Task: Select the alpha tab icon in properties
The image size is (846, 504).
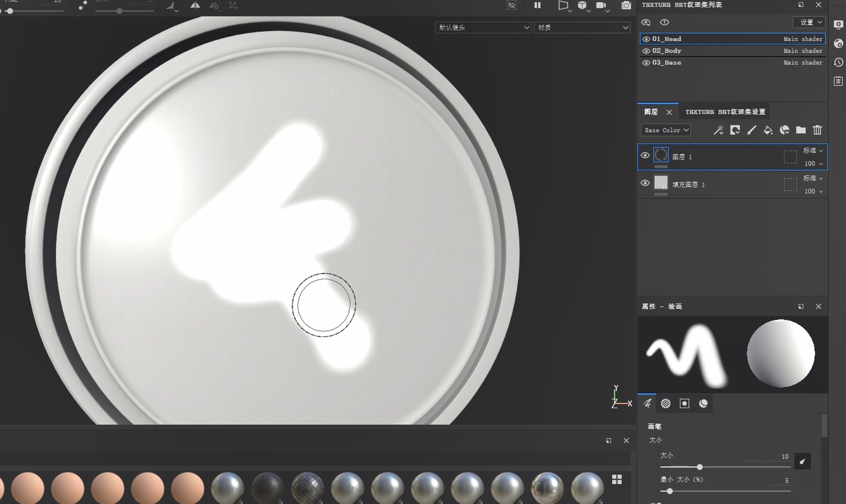Action: (666, 403)
